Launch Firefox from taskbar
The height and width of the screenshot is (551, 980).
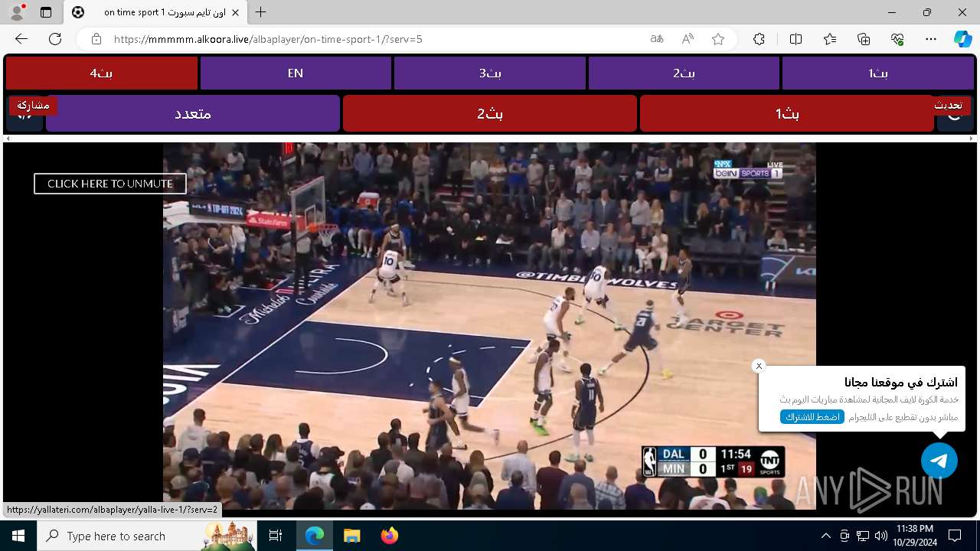389,536
